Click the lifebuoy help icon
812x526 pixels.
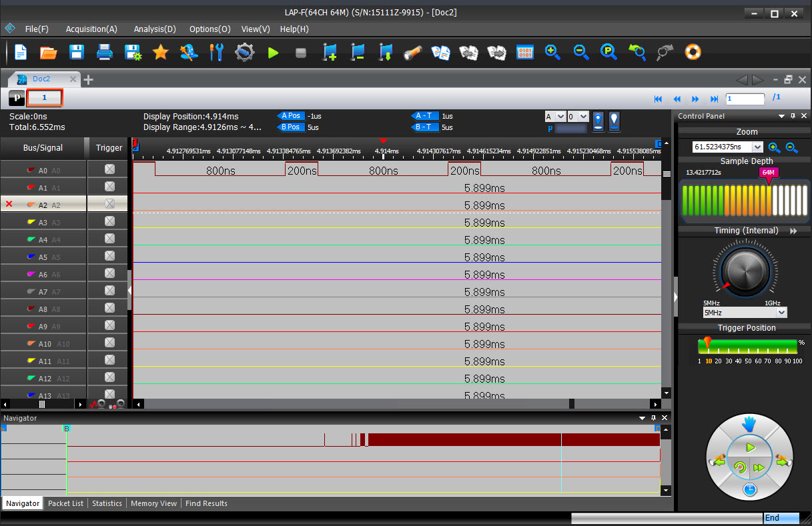[693, 52]
